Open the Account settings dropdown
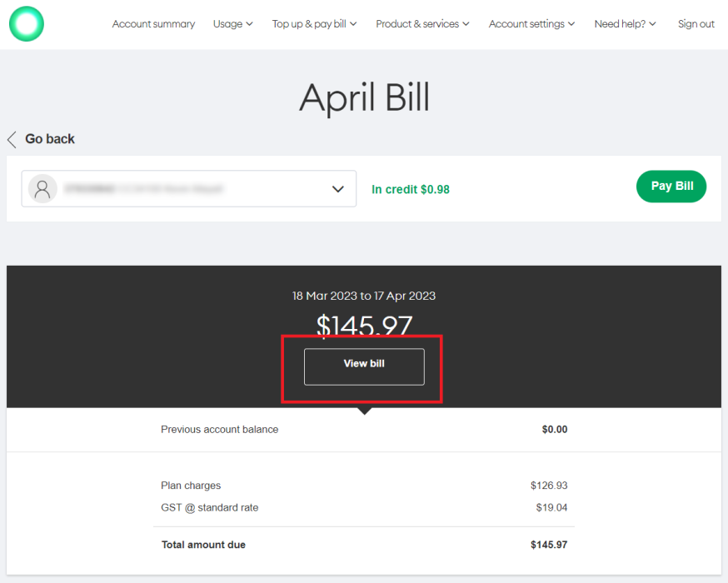 (531, 23)
